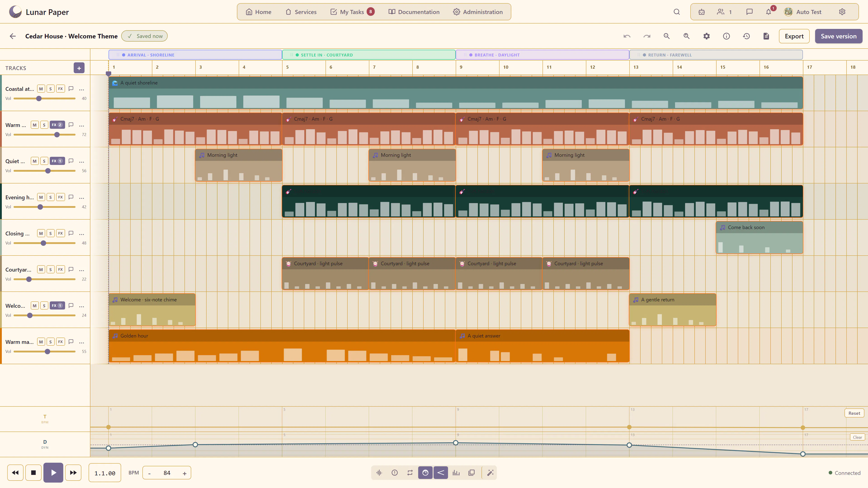Image resolution: width=868 pixels, height=488 pixels.
Task: Click the alert circle icon in bottom toolbar
Action: click(395, 472)
